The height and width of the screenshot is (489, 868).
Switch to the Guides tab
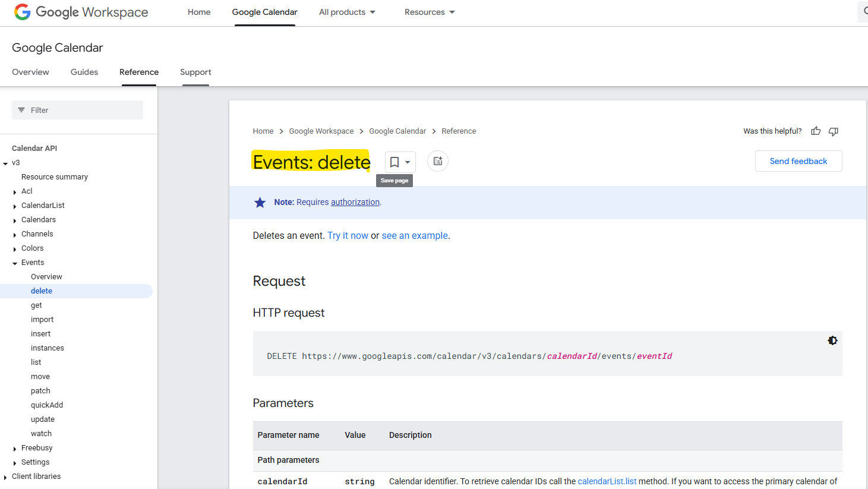(84, 72)
